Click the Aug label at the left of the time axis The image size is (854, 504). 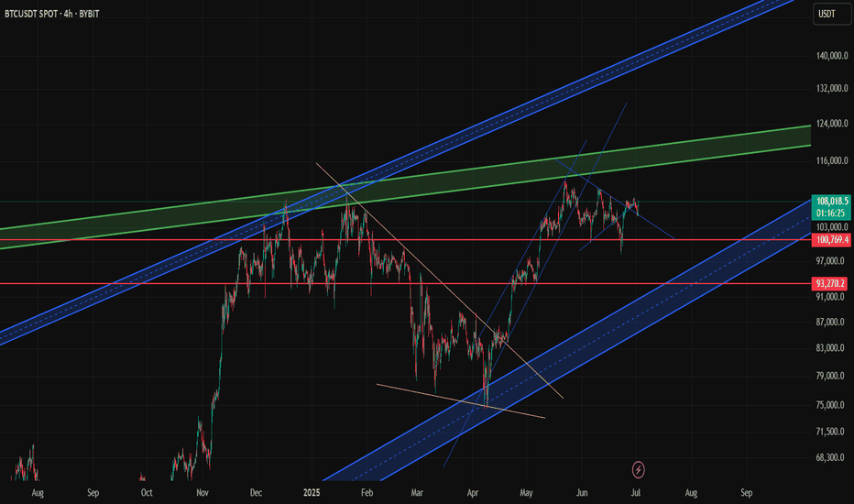point(38,493)
